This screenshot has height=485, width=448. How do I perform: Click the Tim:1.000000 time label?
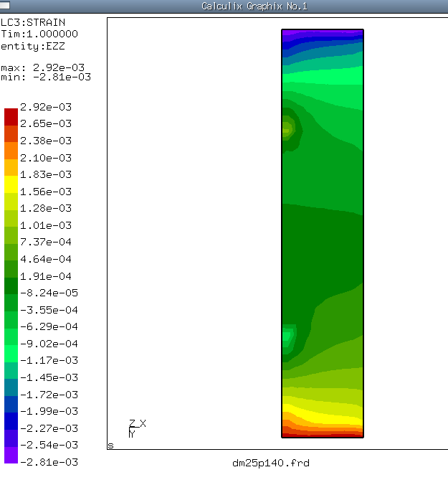click(39, 34)
